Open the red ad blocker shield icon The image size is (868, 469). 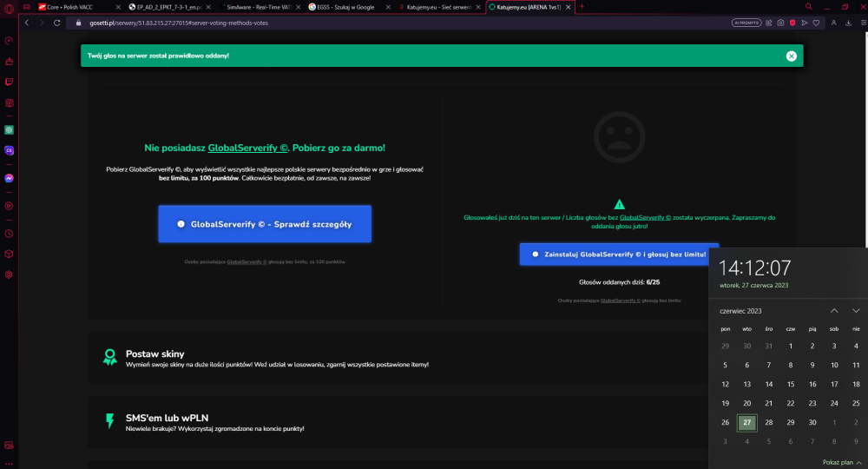coord(792,23)
